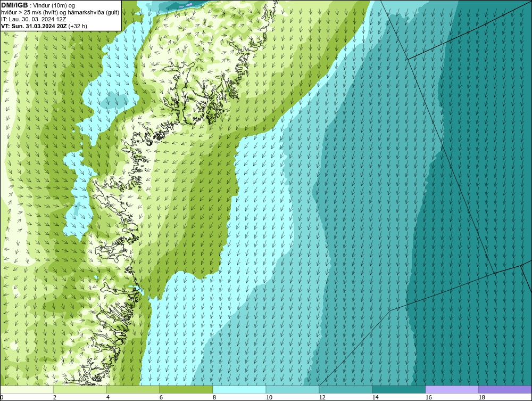Click the legend scale label '14'
Viewport: 532px width, 401px height.
click(x=375, y=397)
